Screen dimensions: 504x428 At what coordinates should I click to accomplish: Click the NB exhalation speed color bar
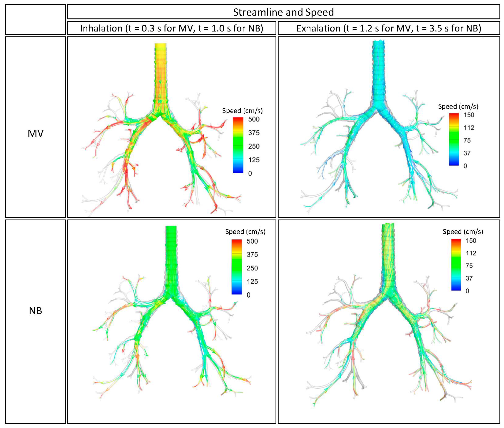tap(456, 264)
